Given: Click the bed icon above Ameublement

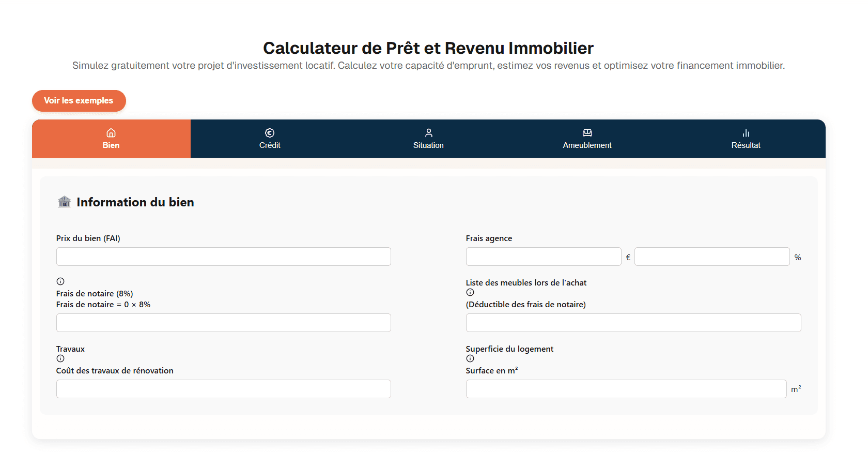Looking at the screenshot, I should tap(587, 132).
